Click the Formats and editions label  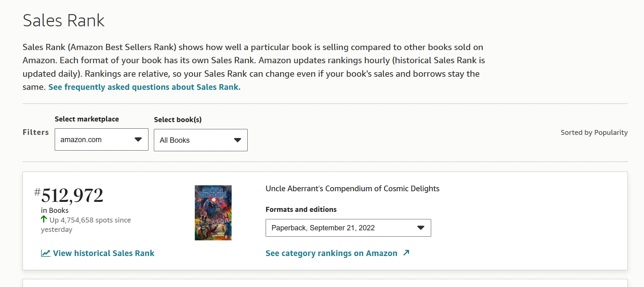tap(301, 210)
